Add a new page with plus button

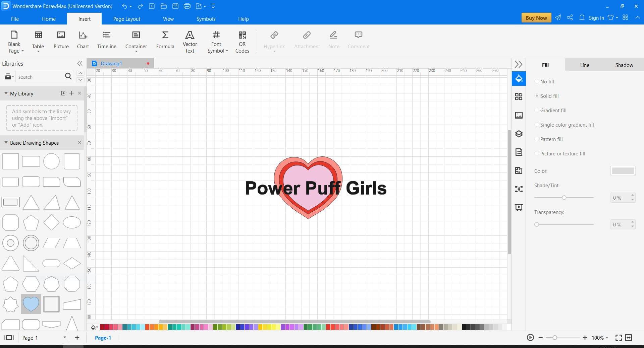(x=77, y=337)
